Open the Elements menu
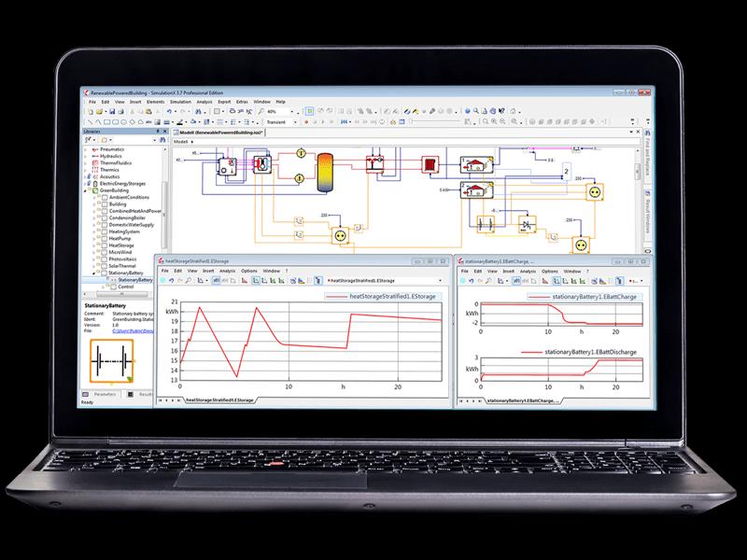The image size is (747, 560). 155,102
